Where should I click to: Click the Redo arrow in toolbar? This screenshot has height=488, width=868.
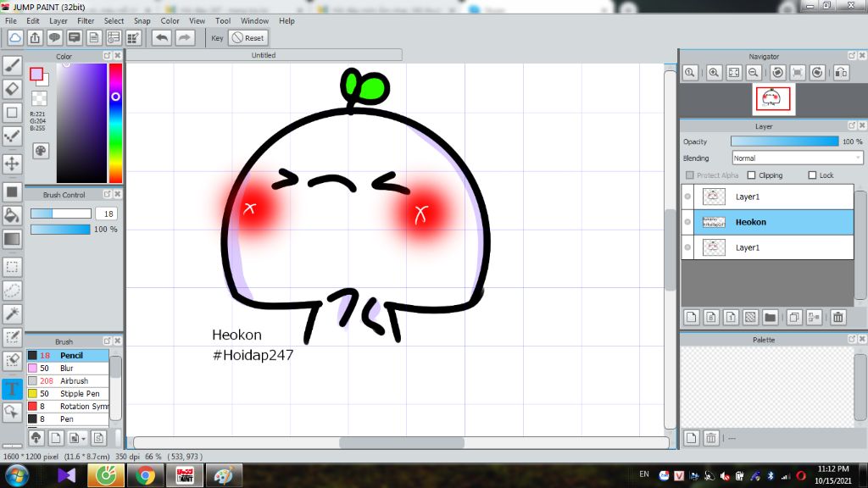(x=184, y=38)
